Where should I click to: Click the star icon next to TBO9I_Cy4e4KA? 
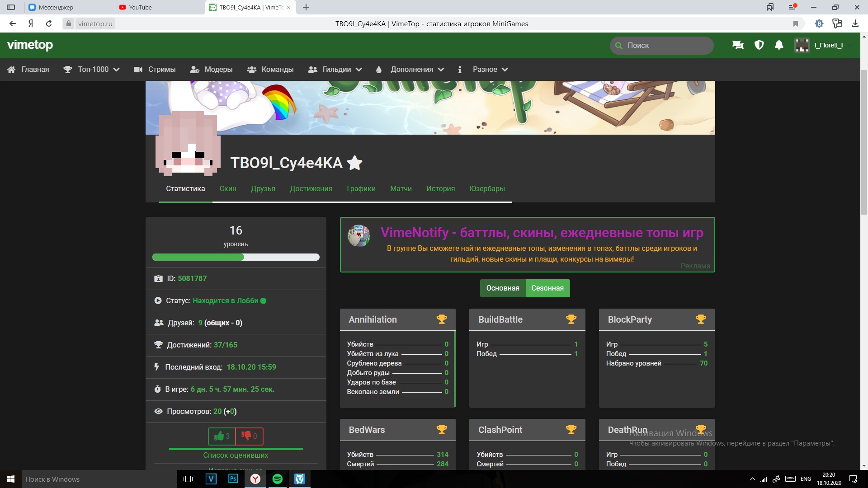coord(355,163)
